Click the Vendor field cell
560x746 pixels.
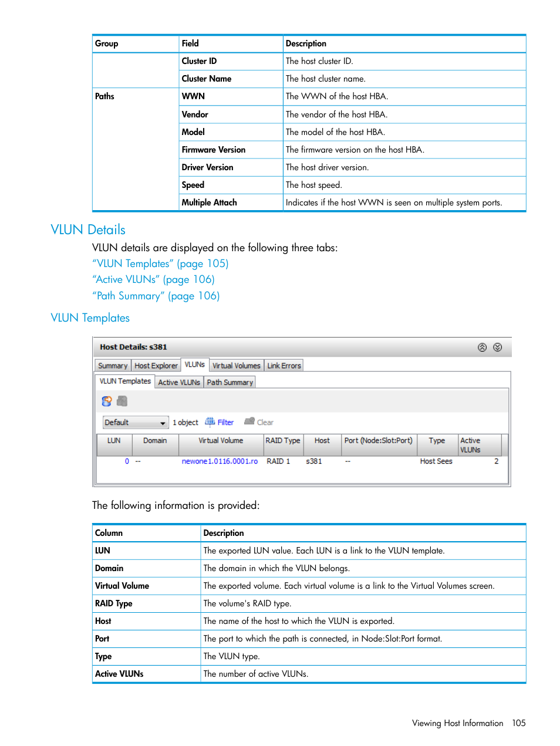point(231,114)
